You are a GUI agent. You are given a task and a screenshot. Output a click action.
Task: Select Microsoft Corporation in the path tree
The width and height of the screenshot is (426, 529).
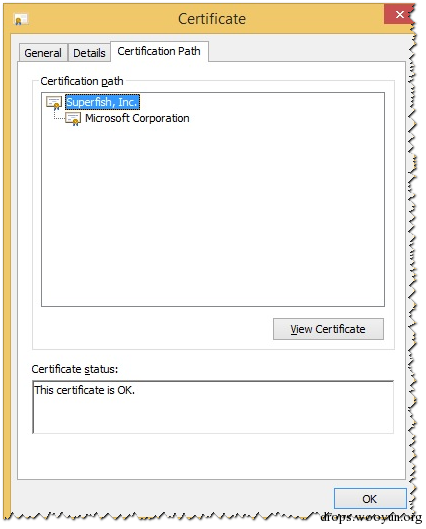[x=137, y=118]
